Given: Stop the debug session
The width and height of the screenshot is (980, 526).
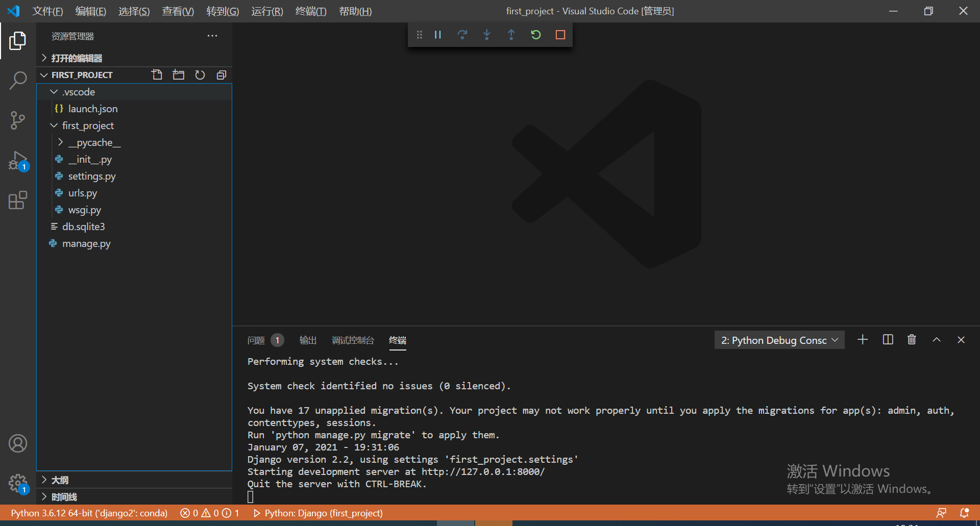Looking at the screenshot, I should (560, 35).
